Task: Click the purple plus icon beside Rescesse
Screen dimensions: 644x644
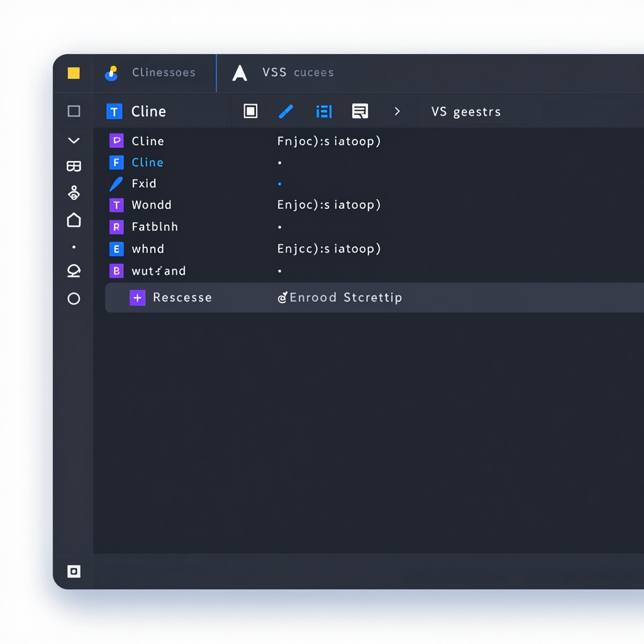Action: pos(138,297)
